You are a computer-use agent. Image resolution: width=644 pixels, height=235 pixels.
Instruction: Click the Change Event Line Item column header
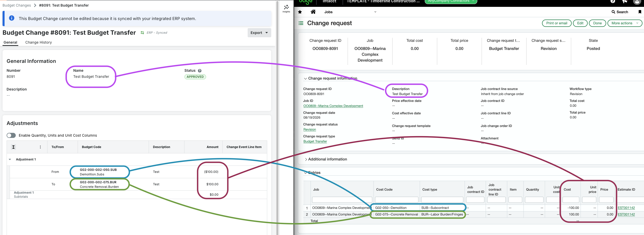(x=244, y=147)
